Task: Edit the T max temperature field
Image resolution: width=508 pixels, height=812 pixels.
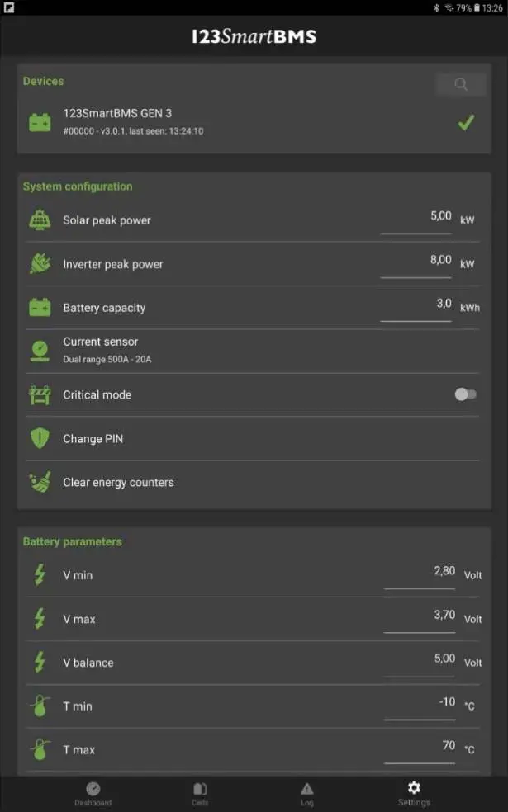Action: coord(420,748)
